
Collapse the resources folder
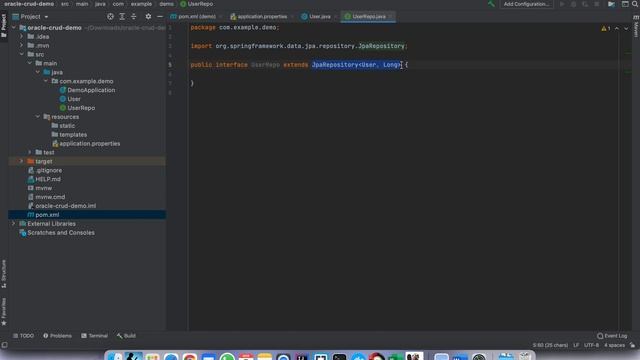(38, 117)
